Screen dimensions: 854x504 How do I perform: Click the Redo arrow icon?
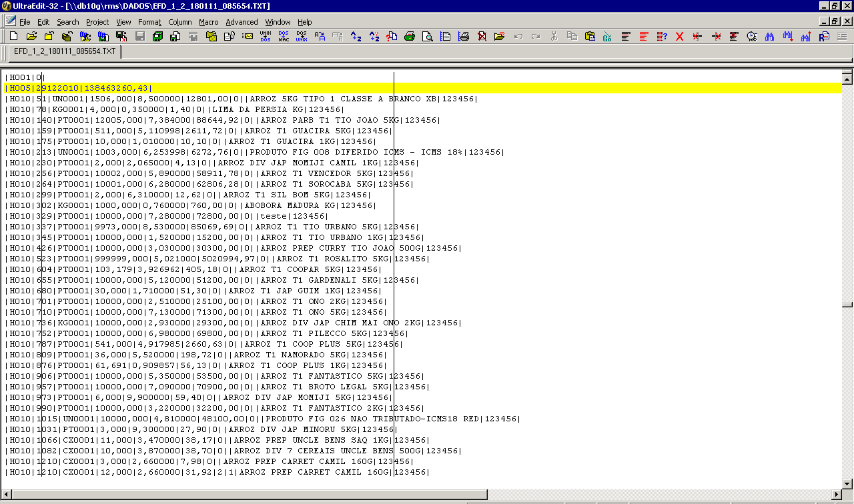coord(536,36)
